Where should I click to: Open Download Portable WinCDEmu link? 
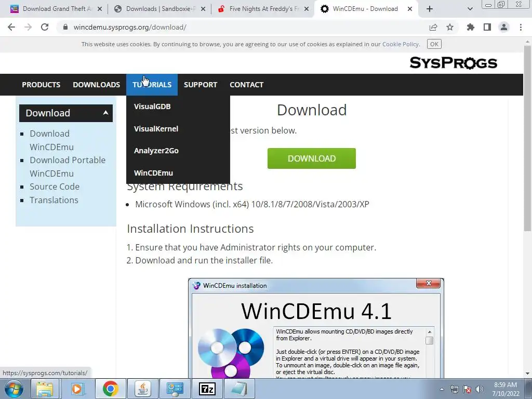tap(68, 167)
